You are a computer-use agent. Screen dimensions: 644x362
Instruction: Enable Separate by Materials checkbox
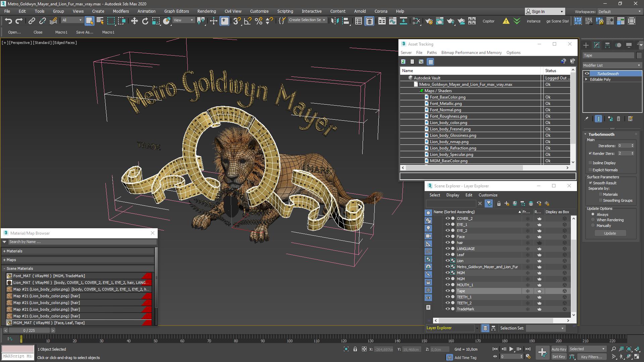[601, 194]
